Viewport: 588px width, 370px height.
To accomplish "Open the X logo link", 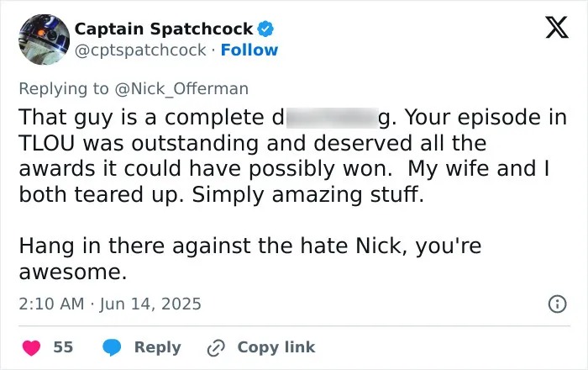I will pyautogui.click(x=557, y=28).
